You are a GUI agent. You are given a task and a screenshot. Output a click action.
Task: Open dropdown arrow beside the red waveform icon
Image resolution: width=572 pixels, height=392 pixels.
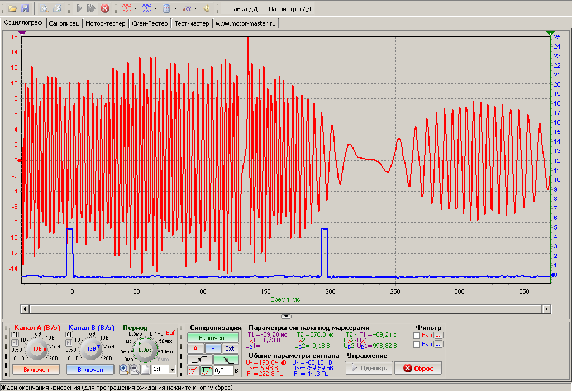pos(135,9)
